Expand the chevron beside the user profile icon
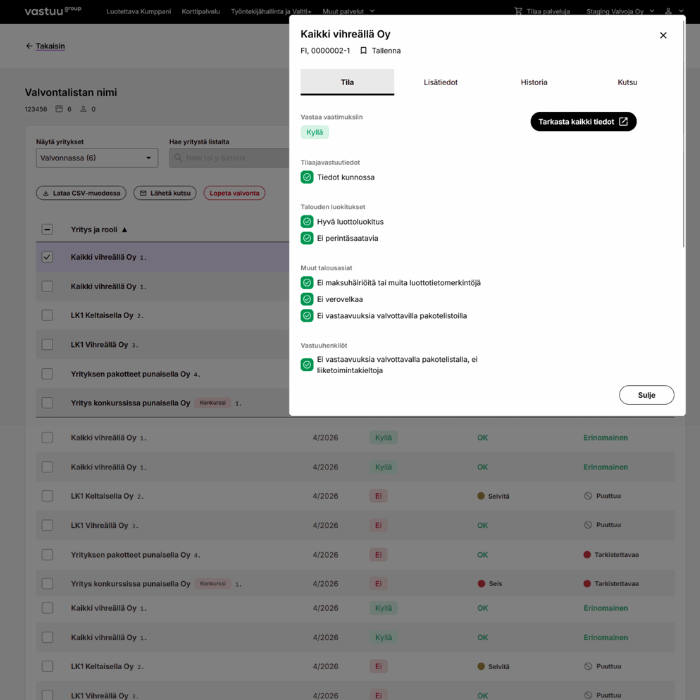Image resolution: width=700 pixels, height=700 pixels. 681,11
